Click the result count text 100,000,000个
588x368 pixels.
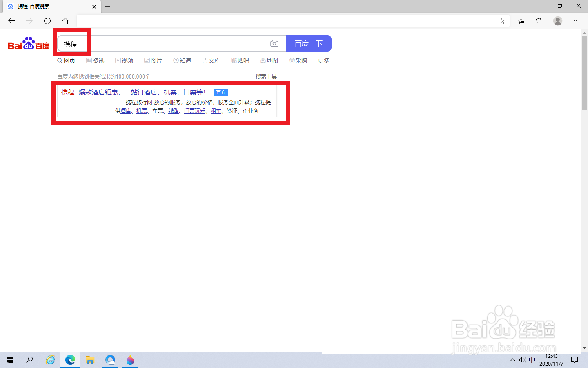click(133, 76)
